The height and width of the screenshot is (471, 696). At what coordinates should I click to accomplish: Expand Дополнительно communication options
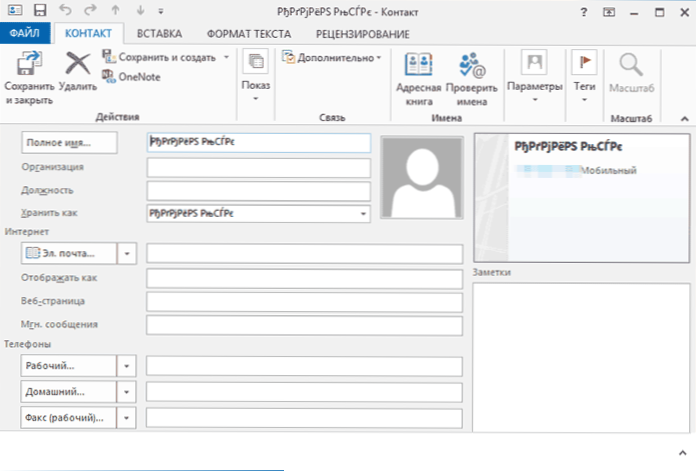[332, 58]
